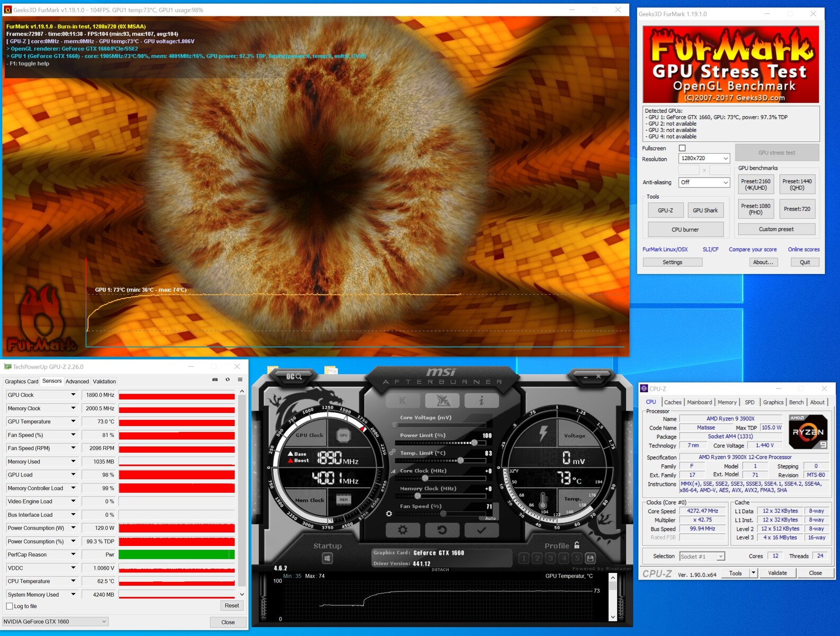Switch to the Graphics Card tab in GPU-Z
The width and height of the screenshot is (840, 636).
22,381
